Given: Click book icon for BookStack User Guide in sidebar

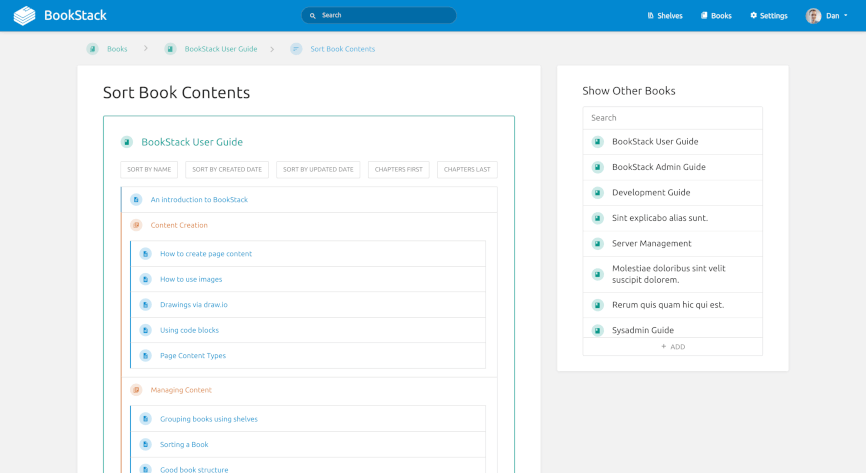Looking at the screenshot, I should (598, 142).
